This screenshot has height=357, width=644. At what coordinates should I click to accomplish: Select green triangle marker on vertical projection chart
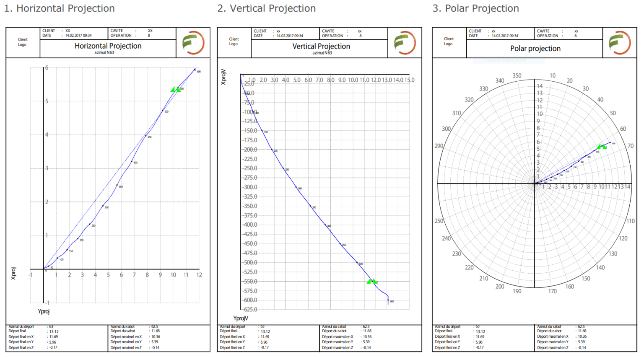pos(371,281)
